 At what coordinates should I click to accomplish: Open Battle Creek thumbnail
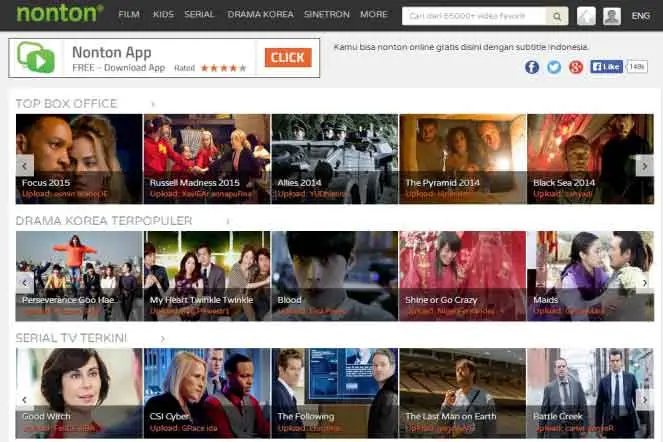pyautogui.click(x=590, y=393)
